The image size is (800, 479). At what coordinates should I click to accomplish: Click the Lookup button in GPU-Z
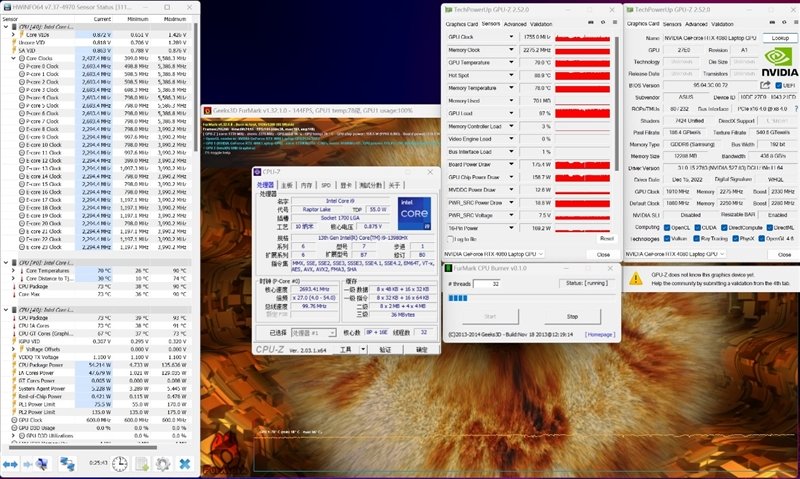tap(780, 38)
